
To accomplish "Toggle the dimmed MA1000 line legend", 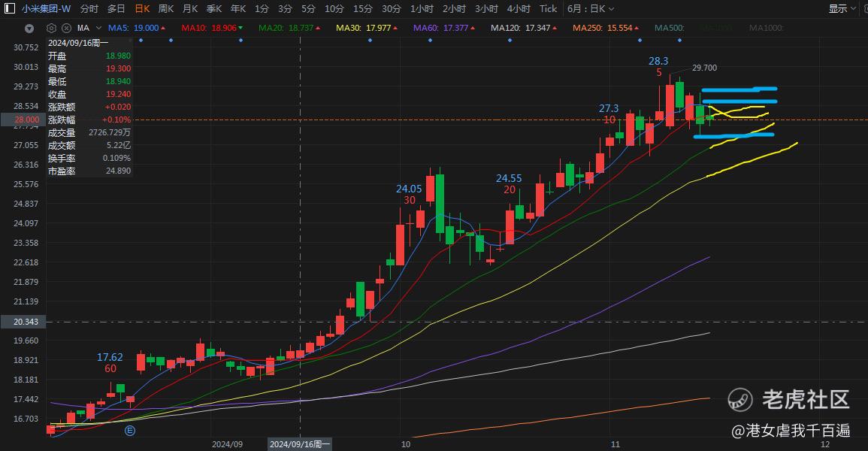I will [x=766, y=28].
